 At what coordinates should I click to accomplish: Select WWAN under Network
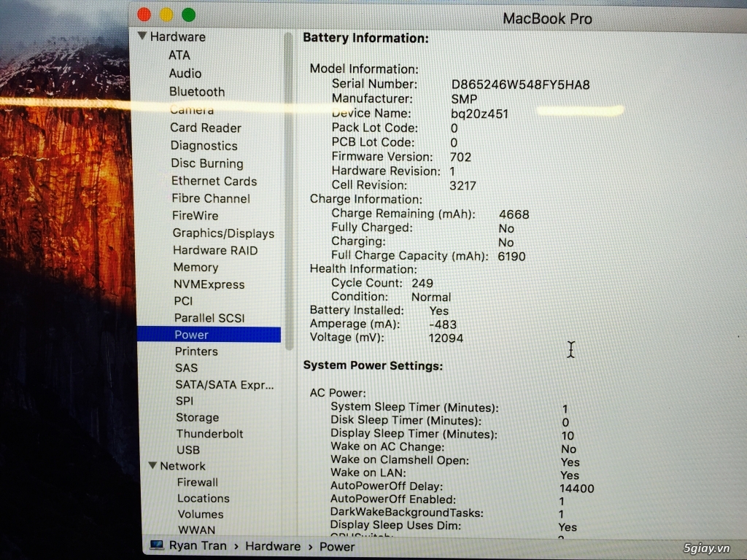coord(196,530)
